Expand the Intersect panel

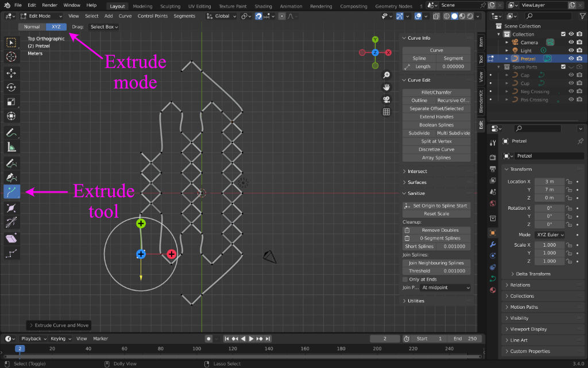(x=417, y=171)
